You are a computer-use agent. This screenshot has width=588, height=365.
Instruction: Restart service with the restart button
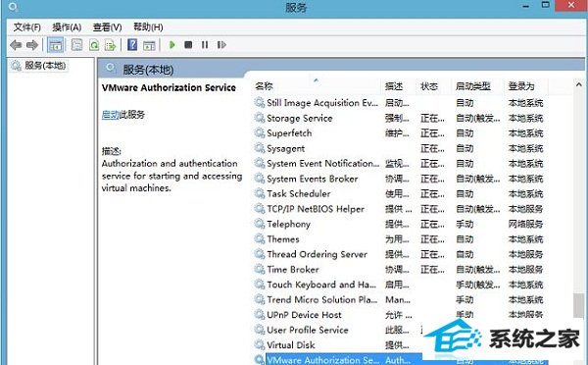click(x=221, y=45)
